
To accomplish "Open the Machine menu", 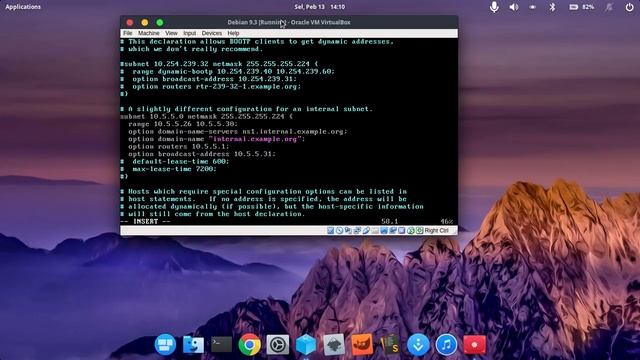I will 149,33.
